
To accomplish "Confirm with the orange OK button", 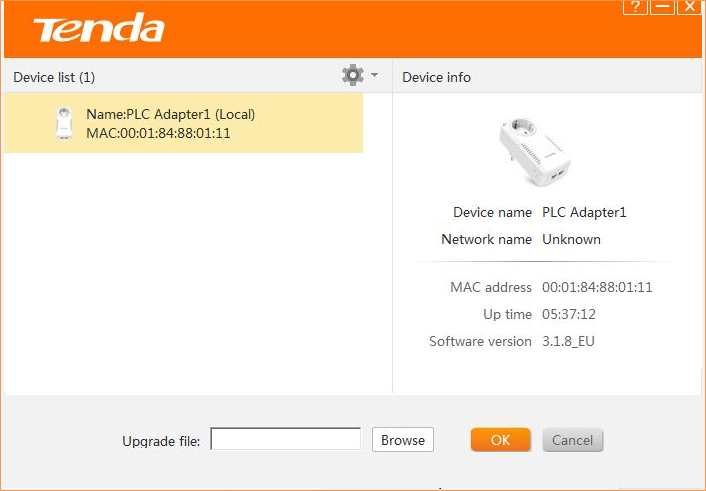I will click(500, 439).
